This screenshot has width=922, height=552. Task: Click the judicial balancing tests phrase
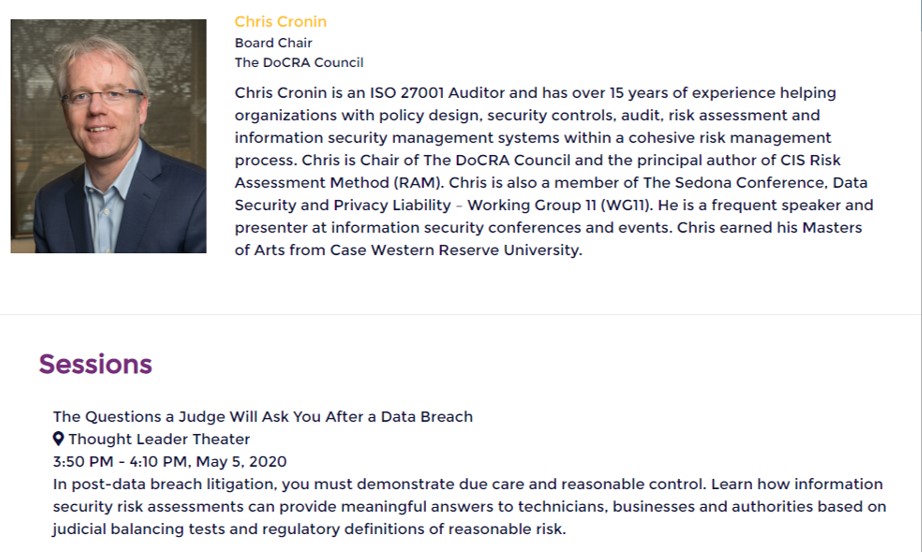[139, 529]
